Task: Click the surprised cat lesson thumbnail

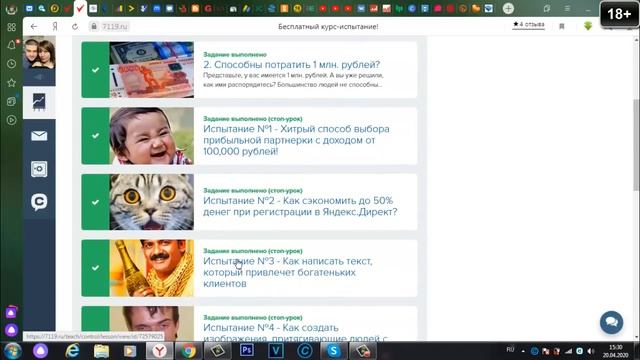Action: (151, 202)
